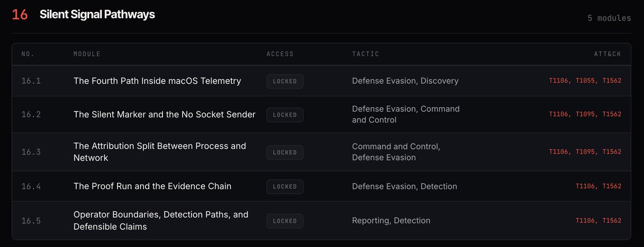
Task: Open module The Proof Run and the Evidence Chain
Action: pyautogui.click(x=152, y=186)
